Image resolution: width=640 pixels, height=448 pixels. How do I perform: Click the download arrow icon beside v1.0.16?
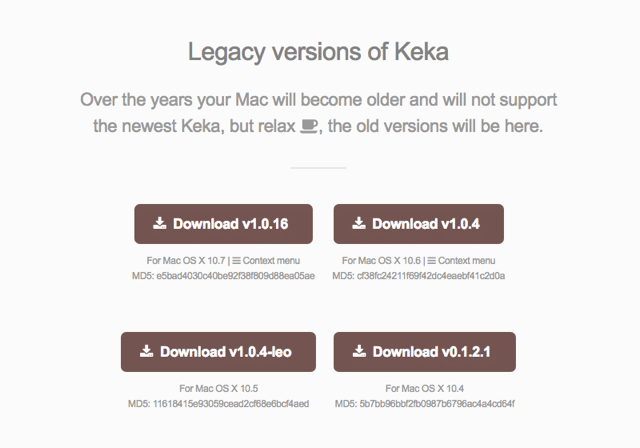tap(159, 224)
